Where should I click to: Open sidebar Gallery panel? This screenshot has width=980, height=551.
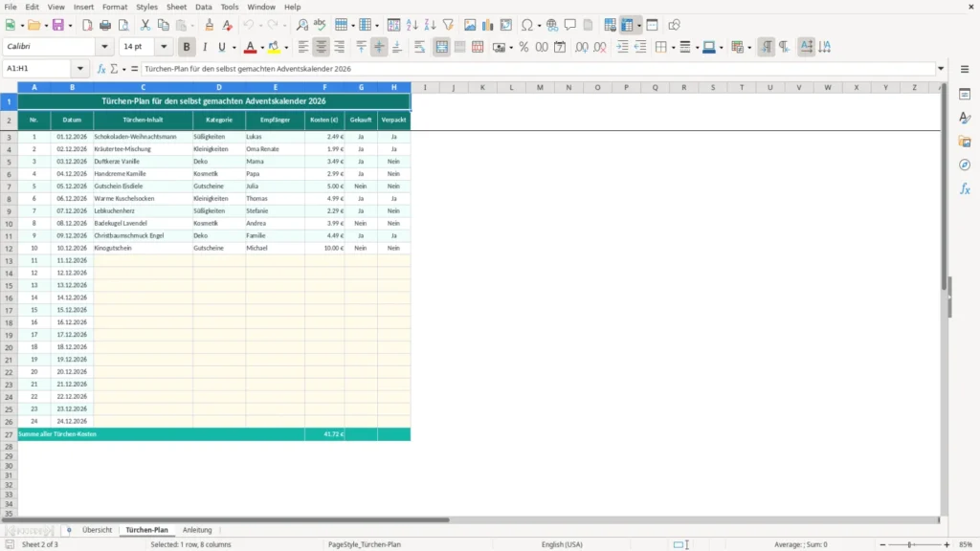965,142
